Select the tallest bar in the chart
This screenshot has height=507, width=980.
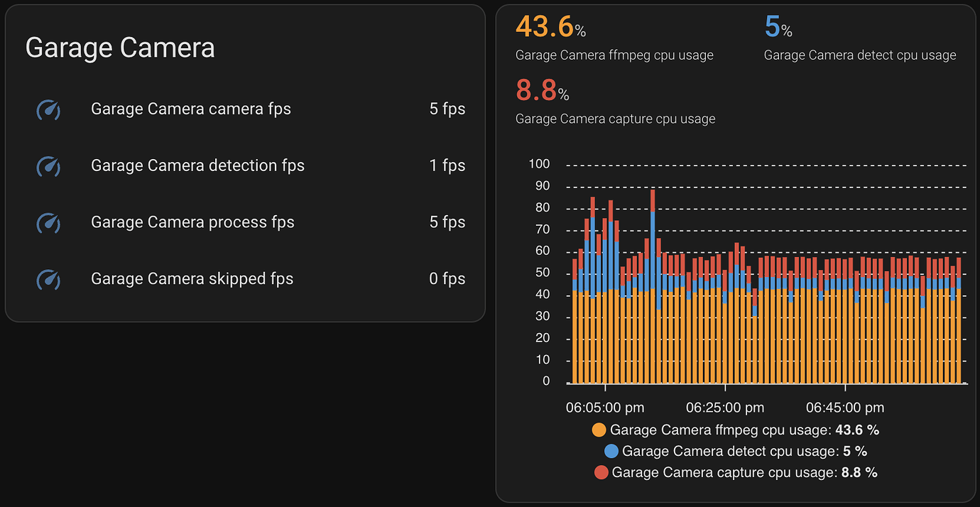click(x=653, y=286)
